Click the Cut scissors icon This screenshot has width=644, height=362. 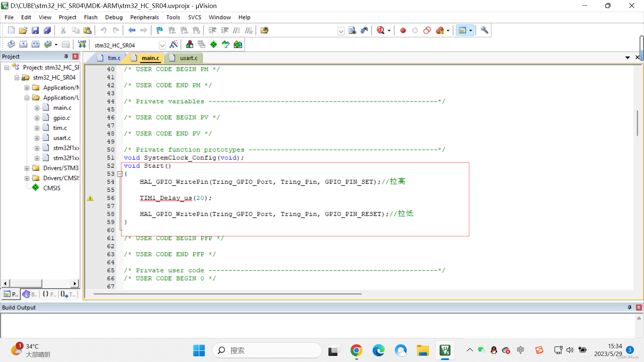pyautogui.click(x=63, y=31)
